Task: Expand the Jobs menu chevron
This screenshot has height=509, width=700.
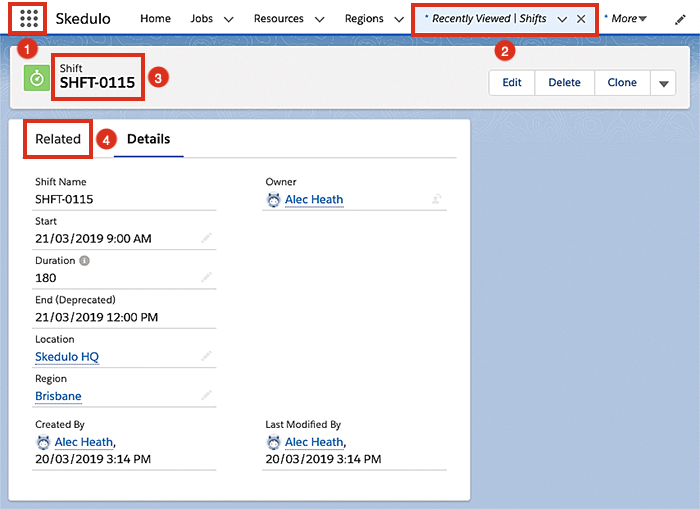Action: click(229, 19)
